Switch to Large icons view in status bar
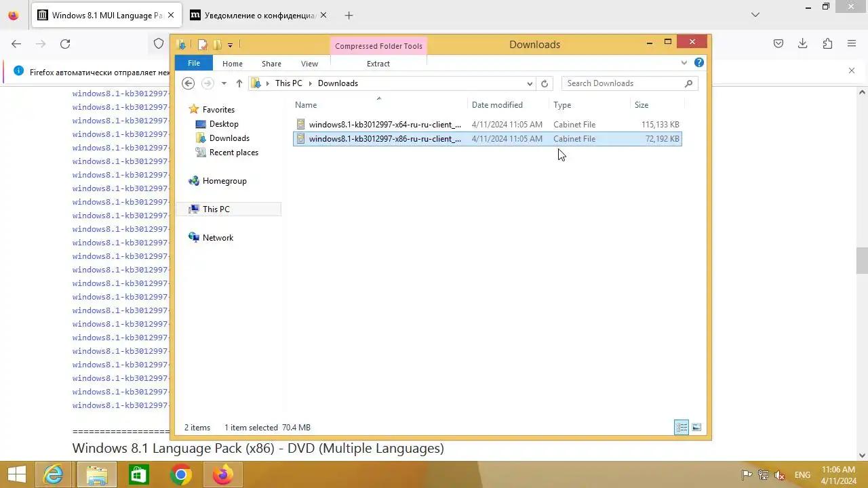The height and width of the screenshot is (488, 868). click(x=696, y=427)
